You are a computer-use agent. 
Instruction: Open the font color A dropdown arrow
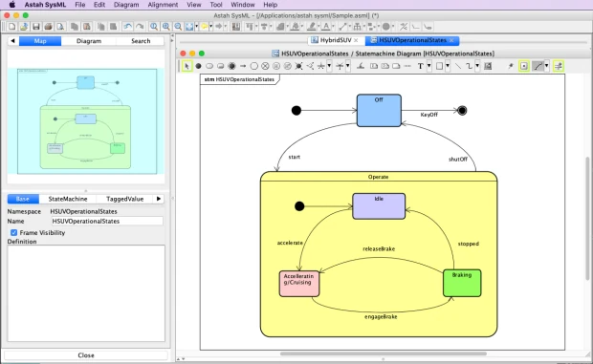[333, 27]
